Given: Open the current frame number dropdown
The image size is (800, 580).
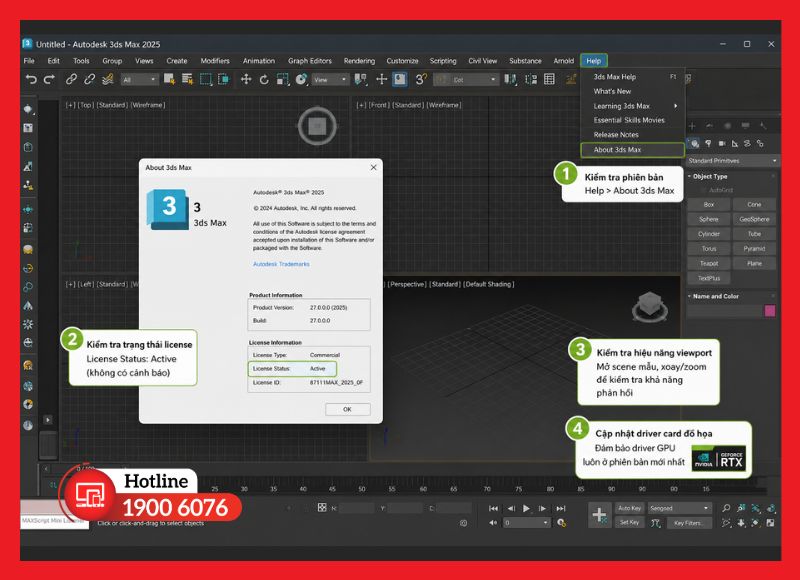Looking at the screenshot, I should click(526, 523).
